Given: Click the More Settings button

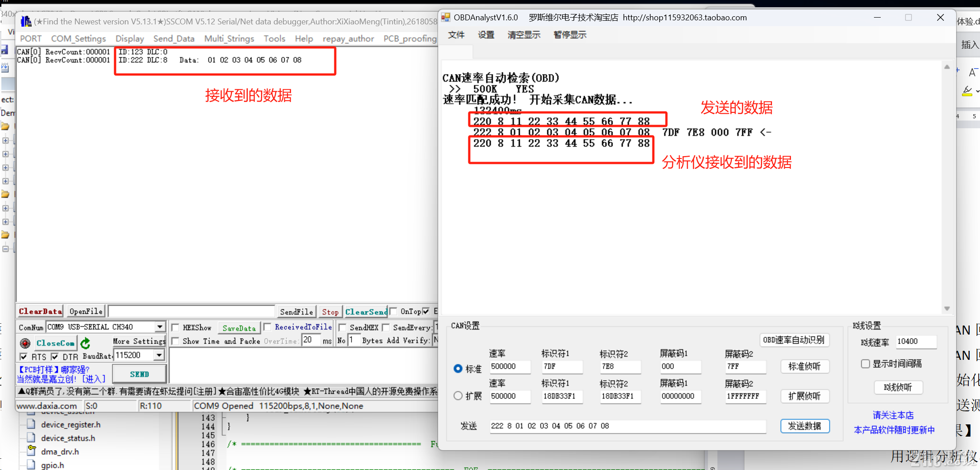Looking at the screenshot, I should [x=139, y=341].
